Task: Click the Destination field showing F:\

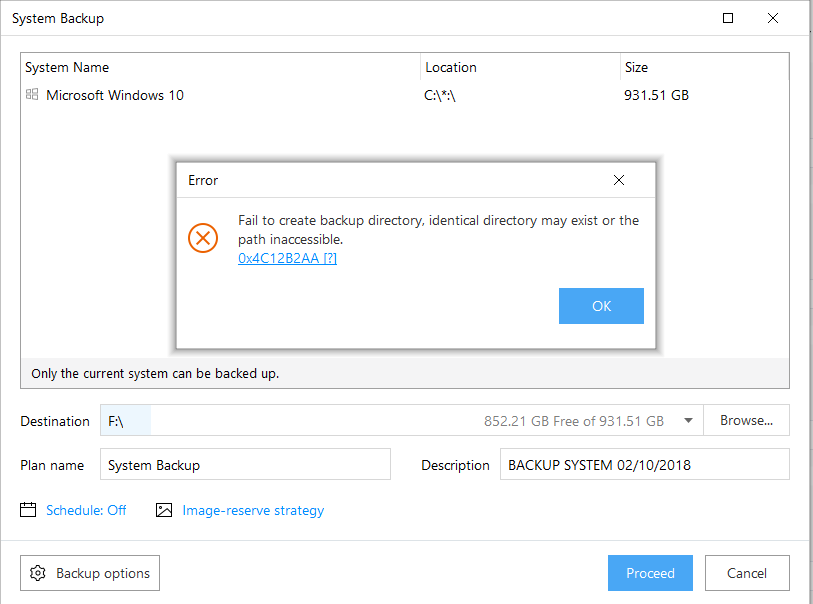Action: pyautogui.click(x=401, y=420)
